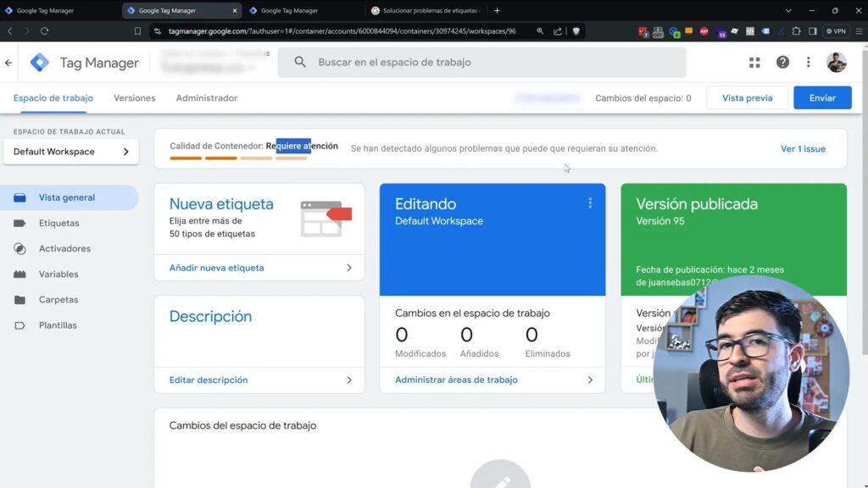Click the Activadores trigger icon
This screenshot has height=488, width=868.
20,248
